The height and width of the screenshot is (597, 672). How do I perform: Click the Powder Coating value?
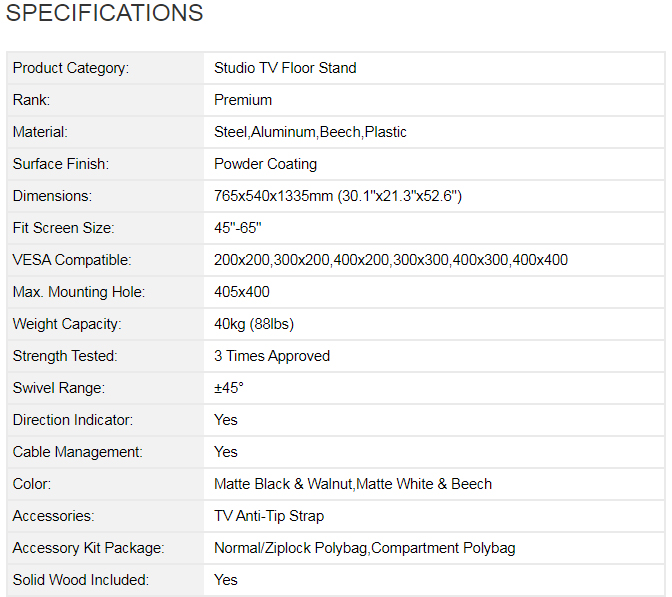coord(265,164)
